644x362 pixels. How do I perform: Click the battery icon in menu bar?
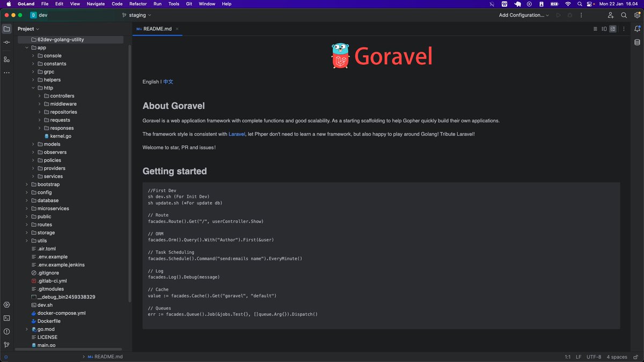coord(555,4)
